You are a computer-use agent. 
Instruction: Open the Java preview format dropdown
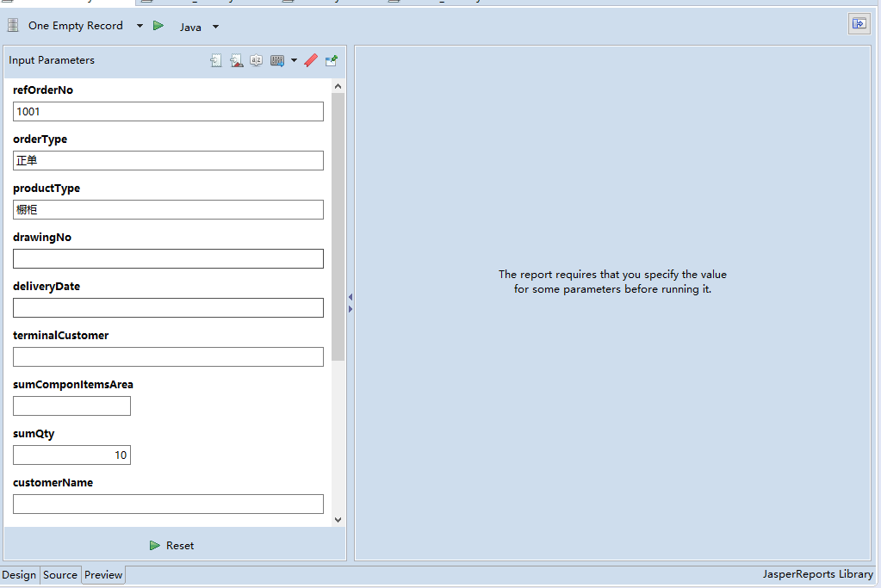(x=216, y=27)
